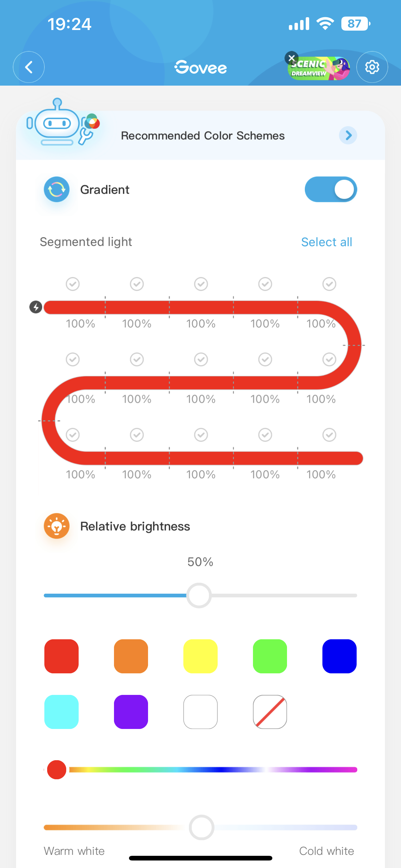Choose the blue color swatch

click(339, 656)
